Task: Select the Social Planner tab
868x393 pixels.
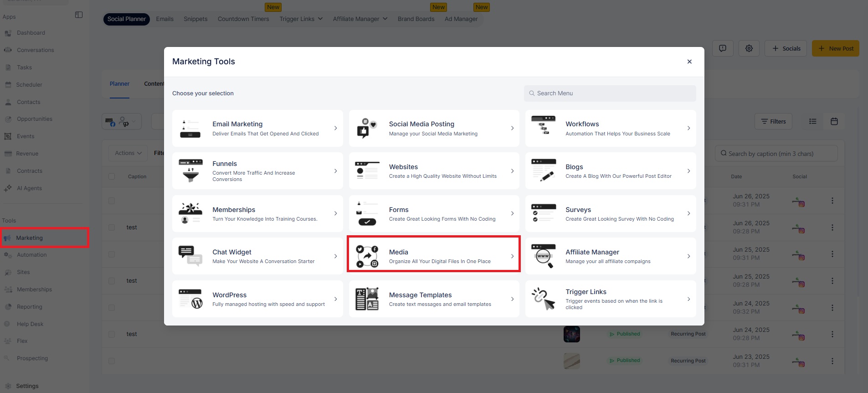Action: pyautogui.click(x=127, y=19)
